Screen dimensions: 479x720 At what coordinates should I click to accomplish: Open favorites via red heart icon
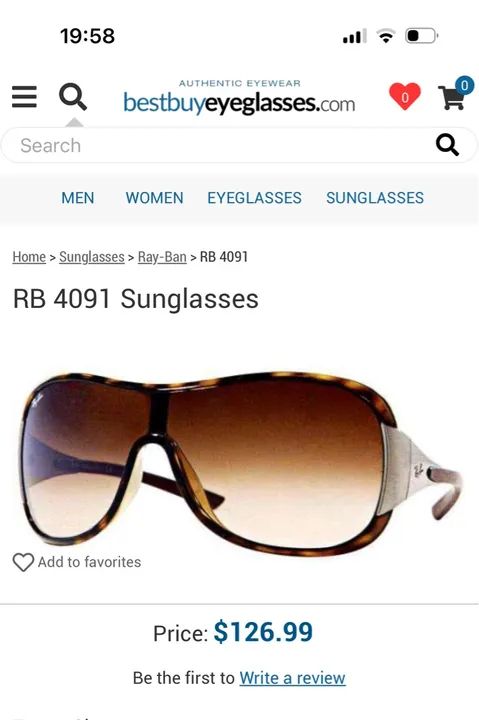pyautogui.click(x=405, y=96)
